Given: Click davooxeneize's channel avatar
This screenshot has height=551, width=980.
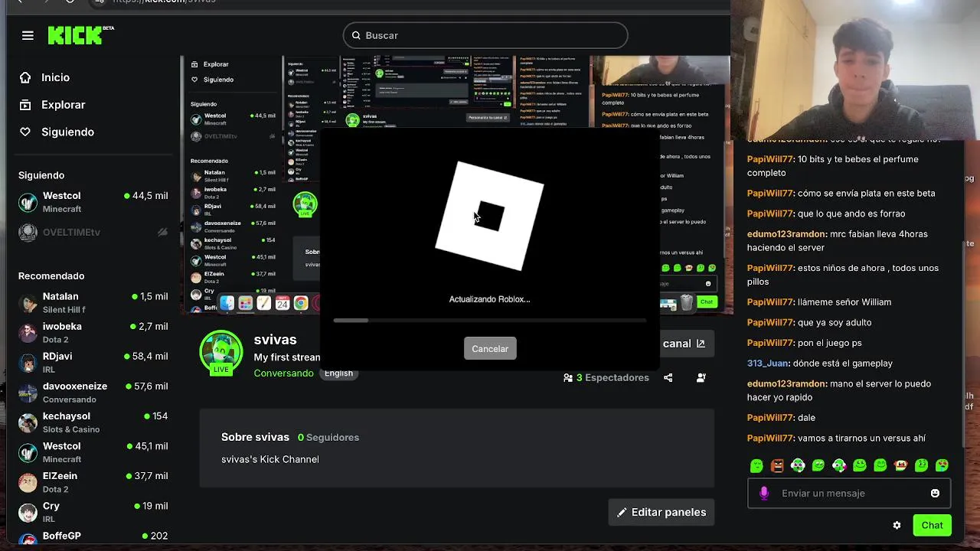Looking at the screenshot, I should (28, 393).
